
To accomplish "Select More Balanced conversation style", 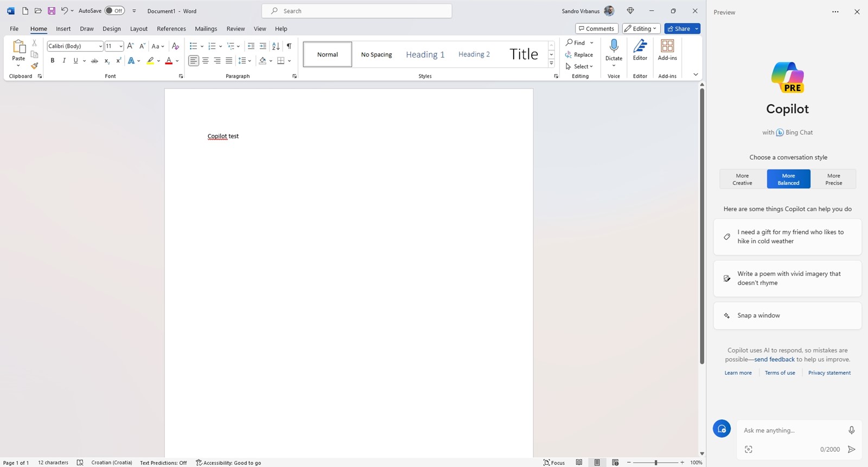I will click(788, 179).
